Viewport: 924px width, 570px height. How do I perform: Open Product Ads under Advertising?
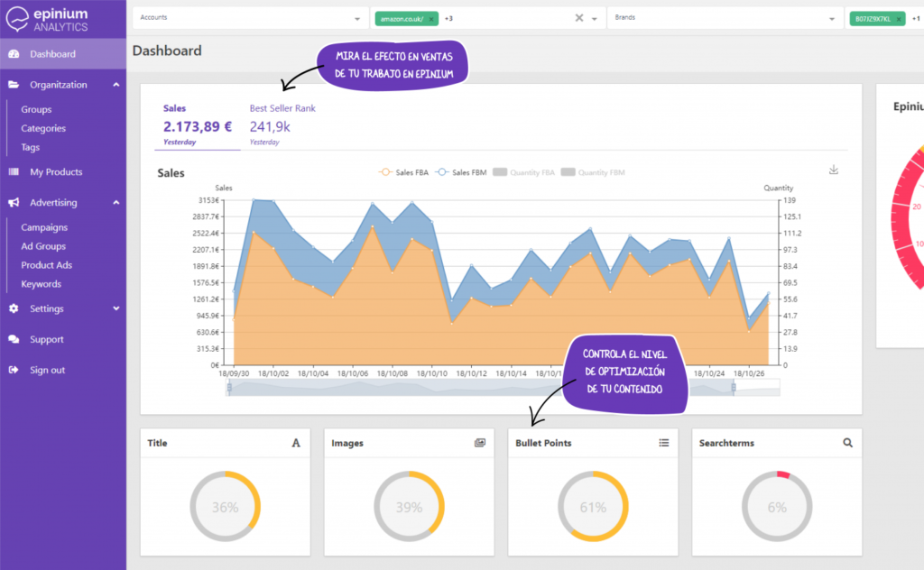point(47,265)
